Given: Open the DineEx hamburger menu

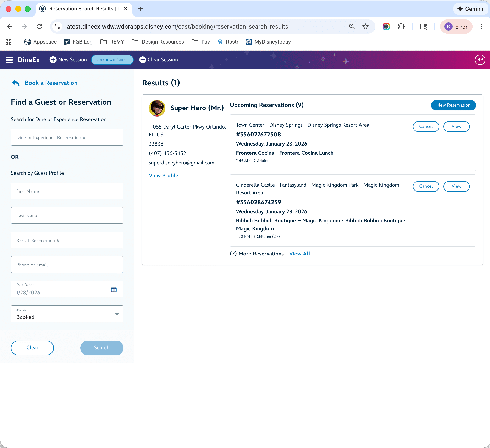Looking at the screenshot, I should click(9, 60).
